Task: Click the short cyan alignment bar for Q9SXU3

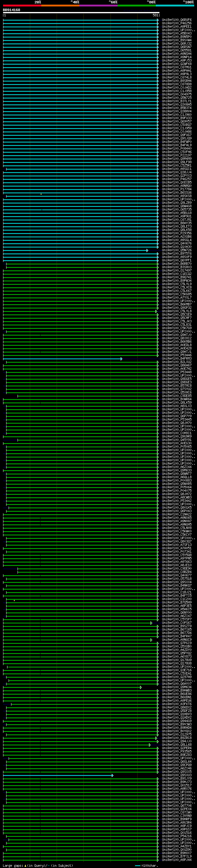Action: (x=58, y=775)
